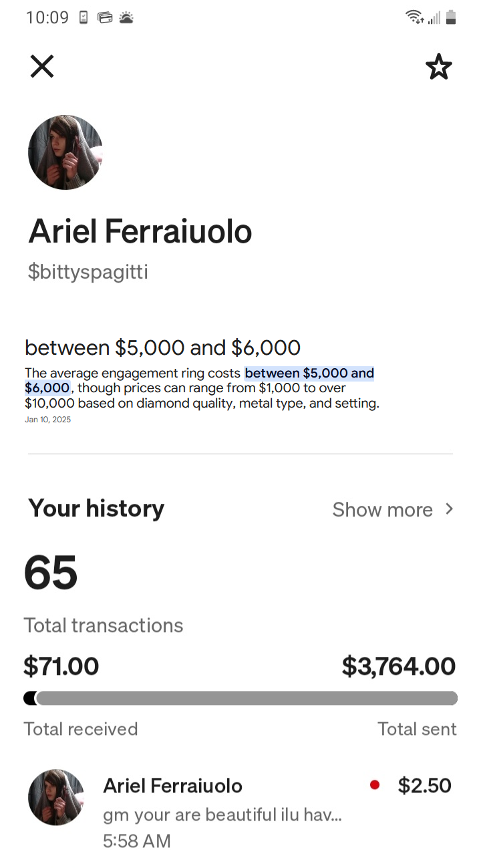Tap the $bittyspagitti cashtag
This screenshot has width=481, height=868.
point(88,272)
